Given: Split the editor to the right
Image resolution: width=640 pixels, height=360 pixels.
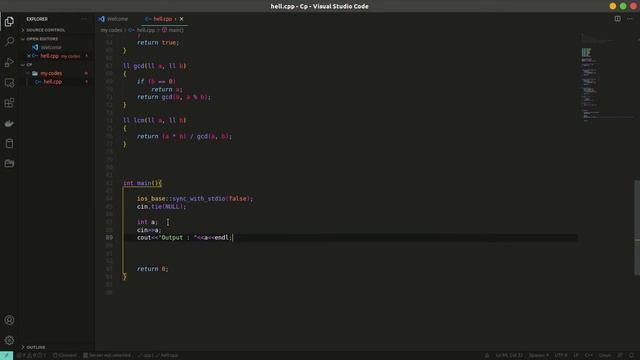Looking at the screenshot, I should pos(618,19).
